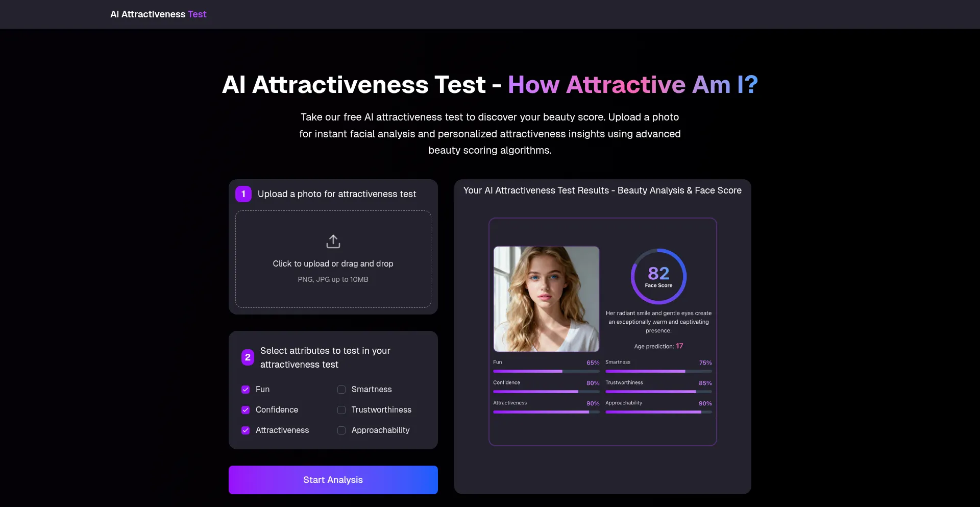The width and height of the screenshot is (980, 507).
Task: Click the Trustworthiness 85% progress bar
Action: (x=658, y=392)
